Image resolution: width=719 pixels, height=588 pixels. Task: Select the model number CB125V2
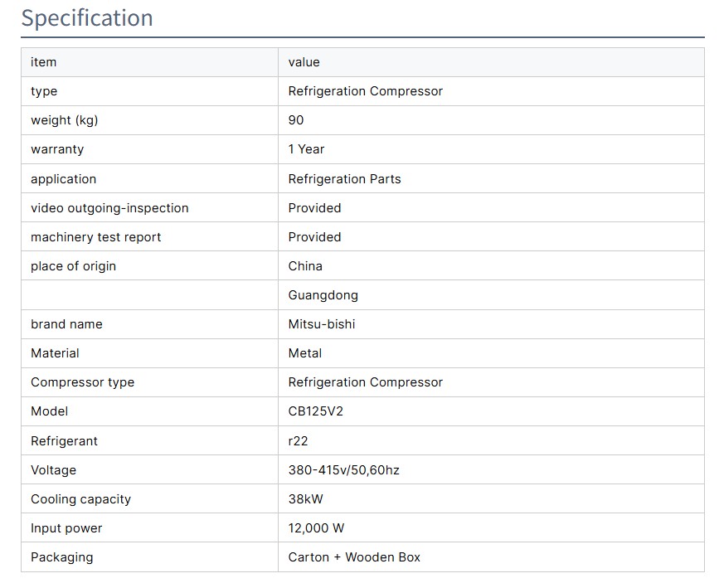tap(315, 411)
